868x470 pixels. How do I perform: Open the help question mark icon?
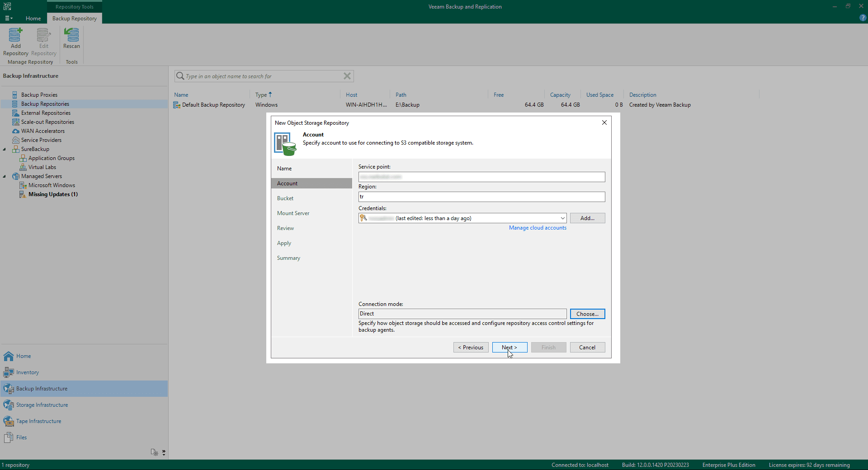pyautogui.click(x=863, y=18)
